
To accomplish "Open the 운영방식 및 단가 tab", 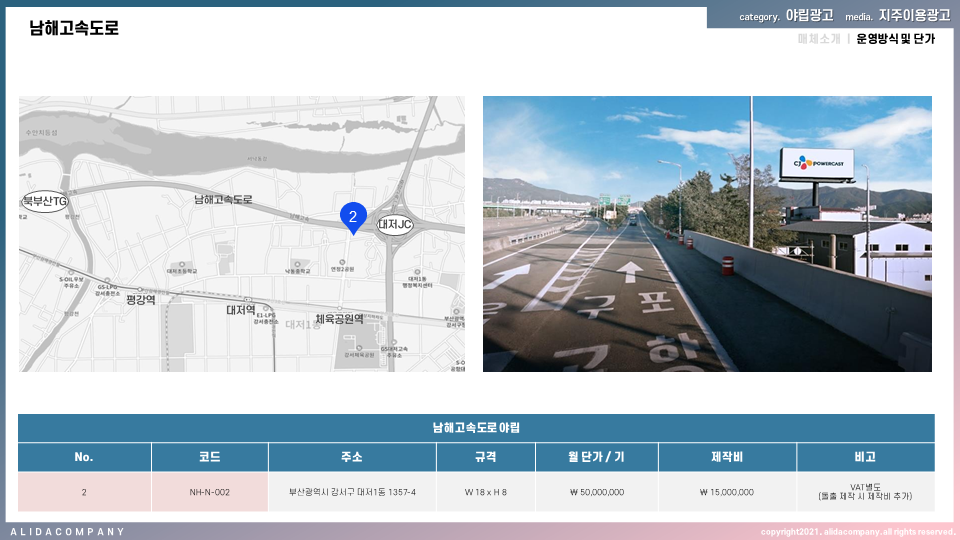I will (x=895, y=39).
